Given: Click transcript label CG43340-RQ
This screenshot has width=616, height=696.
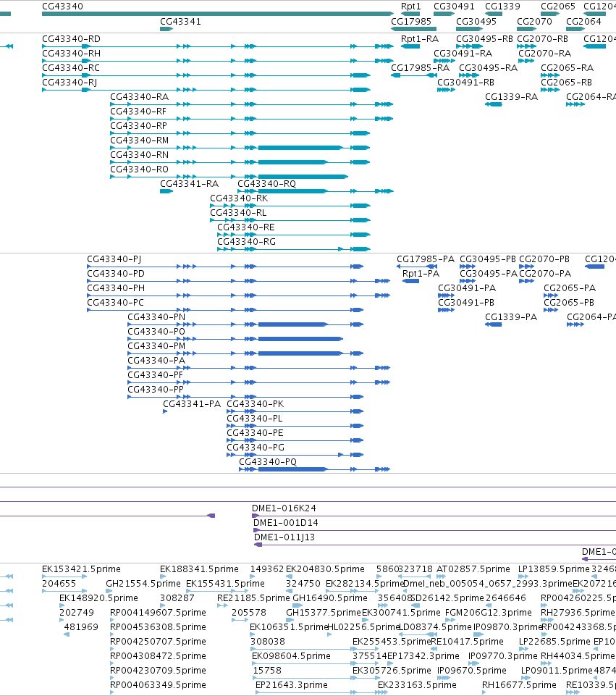Looking at the screenshot, I should [266, 184].
